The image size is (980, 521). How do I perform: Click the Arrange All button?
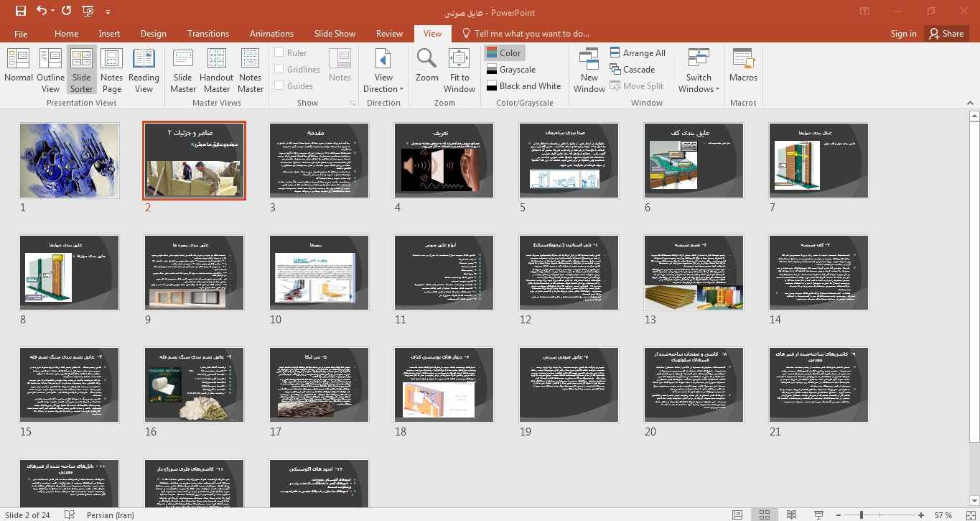tap(637, 52)
